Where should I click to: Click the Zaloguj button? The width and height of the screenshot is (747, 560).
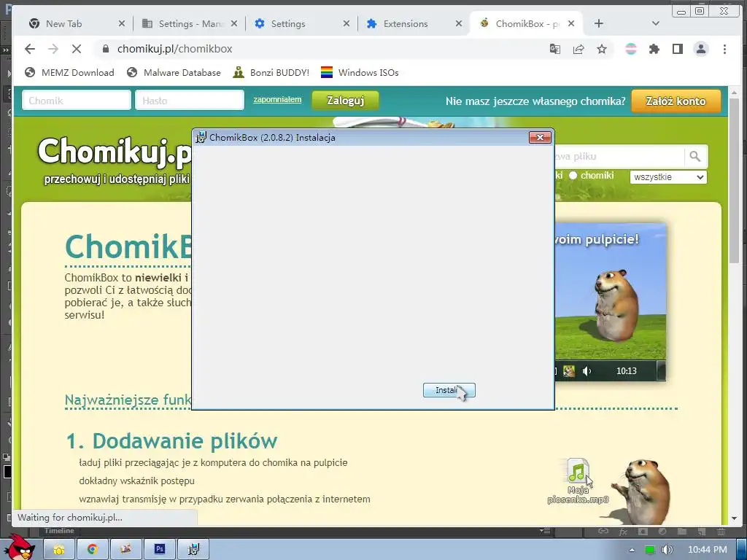(345, 101)
